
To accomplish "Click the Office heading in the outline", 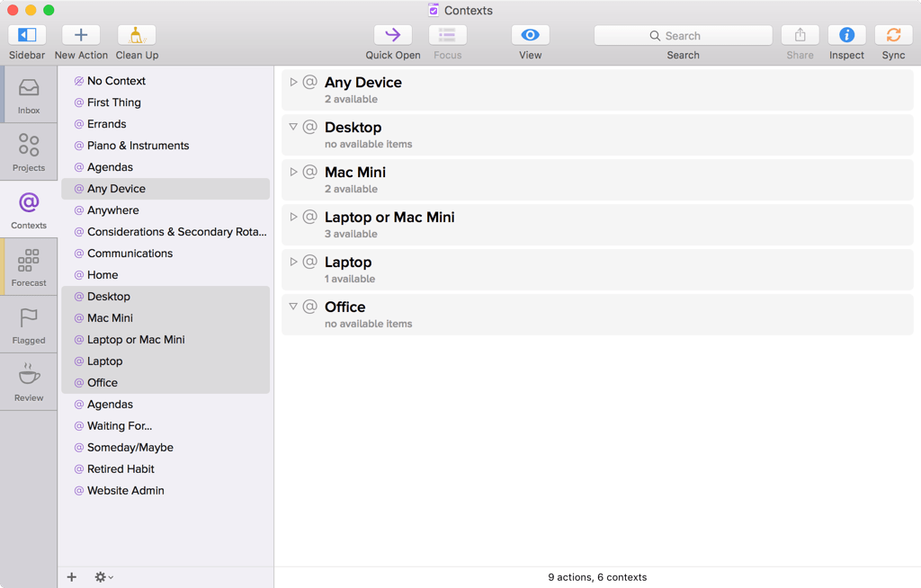I will click(344, 307).
